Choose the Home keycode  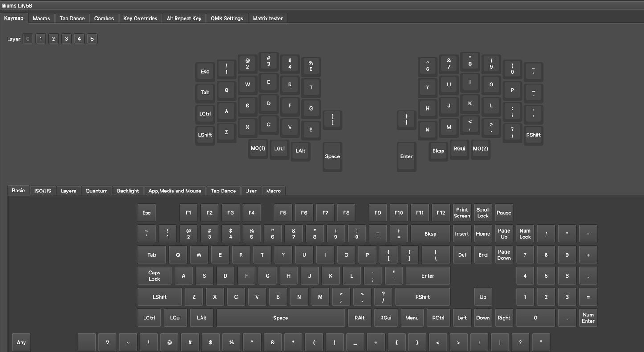coord(483,233)
